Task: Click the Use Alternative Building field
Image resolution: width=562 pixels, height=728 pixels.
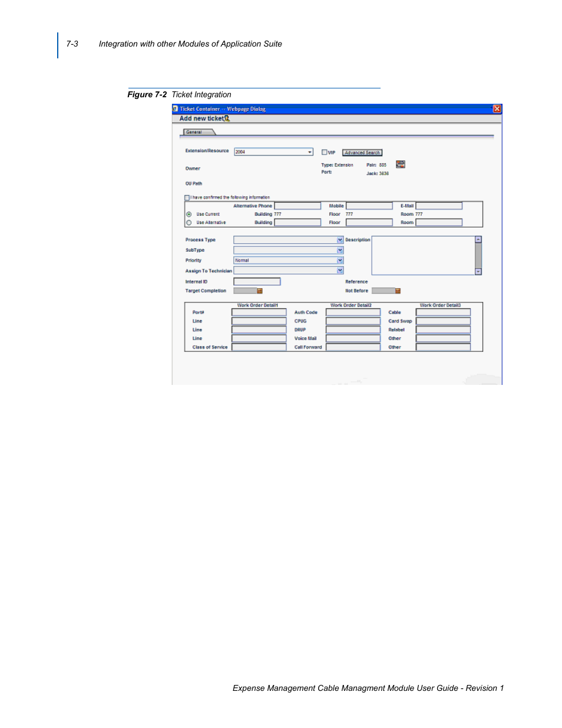Action: (x=297, y=223)
